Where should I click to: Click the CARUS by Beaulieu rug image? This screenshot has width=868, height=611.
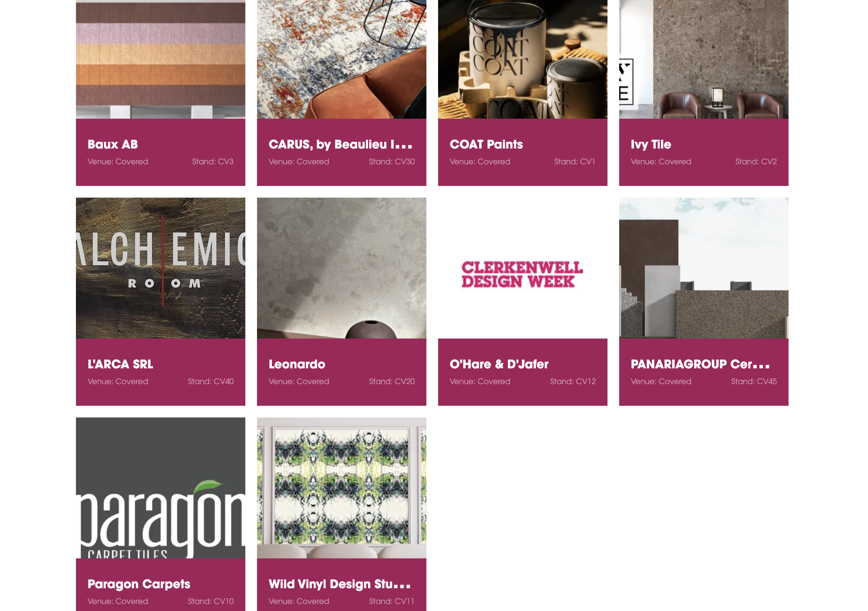pyautogui.click(x=341, y=59)
